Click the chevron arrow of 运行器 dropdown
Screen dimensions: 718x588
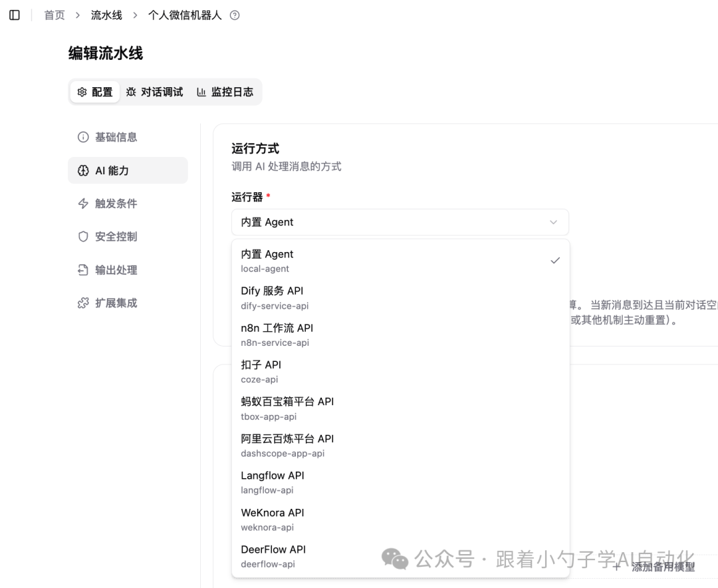pyautogui.click(x=554, y=222)
